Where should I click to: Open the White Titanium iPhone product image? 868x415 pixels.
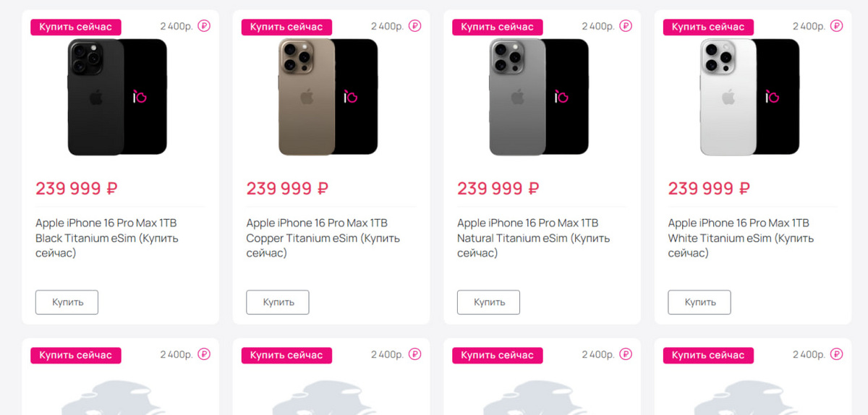click(x=750, y=97)
